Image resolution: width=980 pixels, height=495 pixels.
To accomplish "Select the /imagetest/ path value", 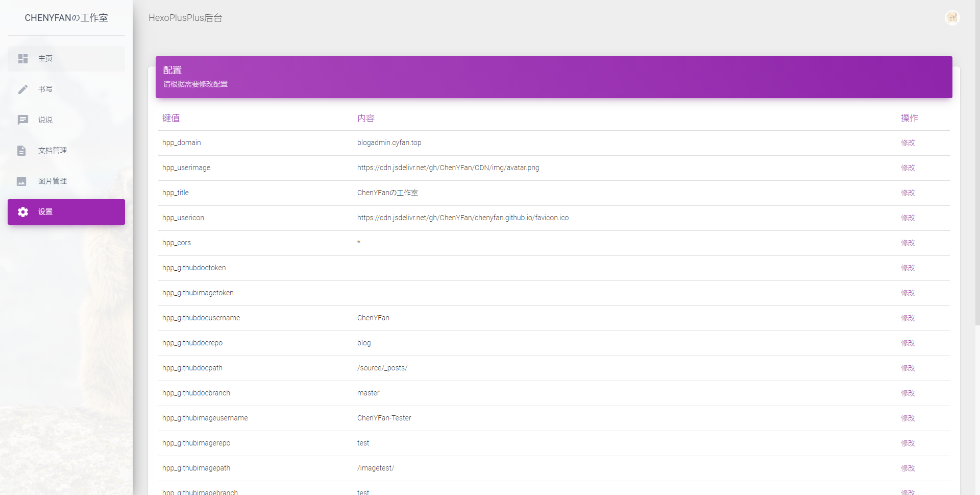I will point(376,468).
